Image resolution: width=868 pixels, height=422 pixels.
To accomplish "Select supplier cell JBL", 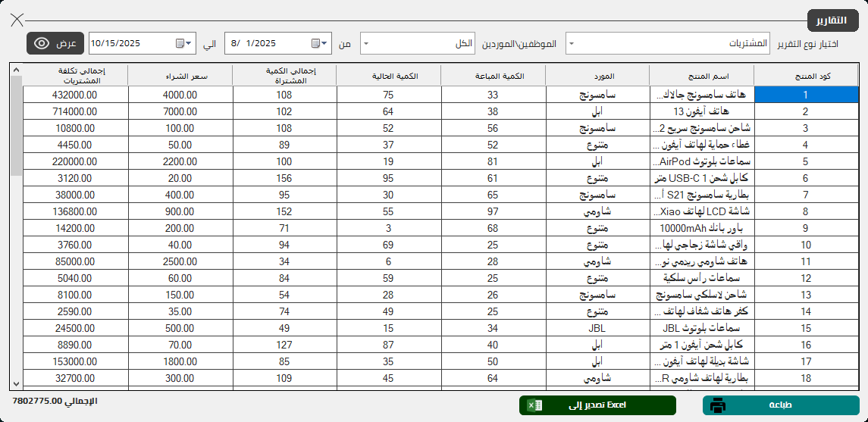I will point(597,328).
